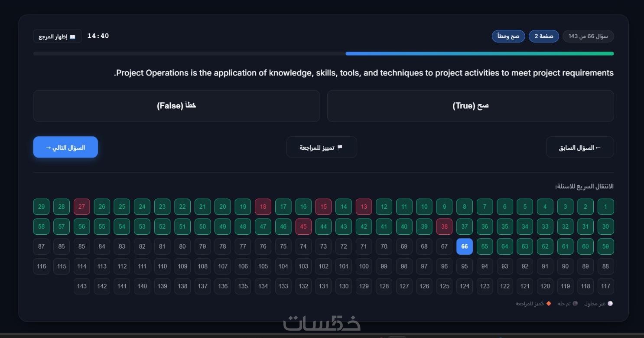Select the False (خطأ) answer option

coord(176,106)
